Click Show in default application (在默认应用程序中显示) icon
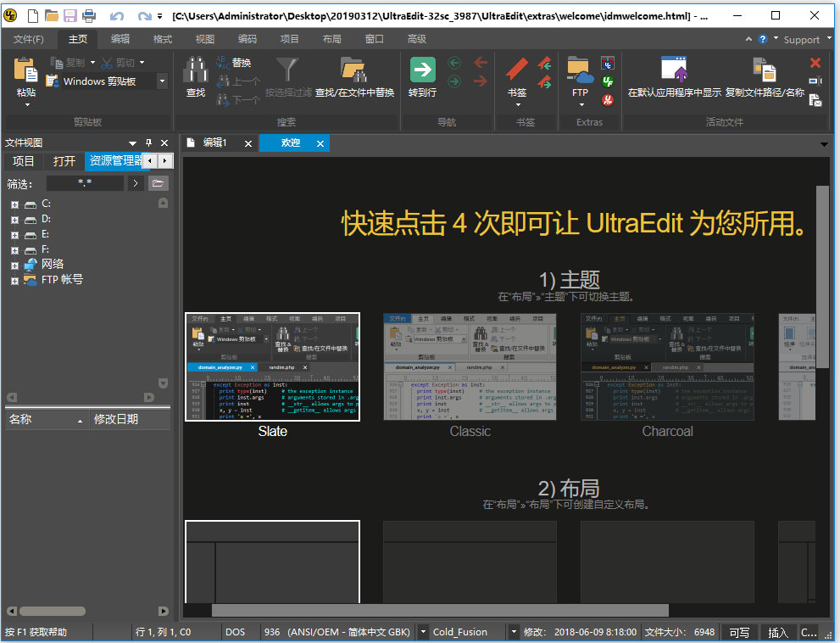This screenshot has width=840, height=643. coord(675,70)
